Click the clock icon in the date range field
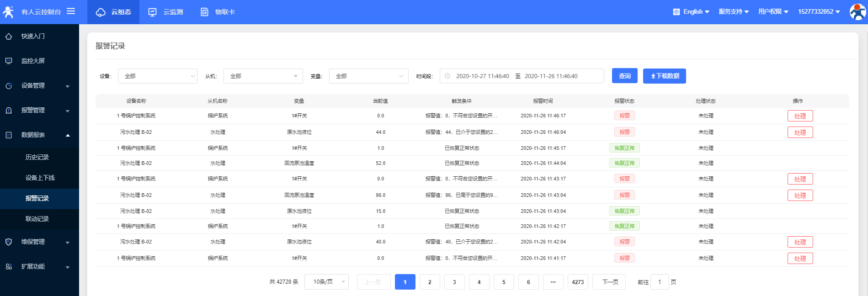The height and width of the screenshot is (296, 868). (447, 76)
